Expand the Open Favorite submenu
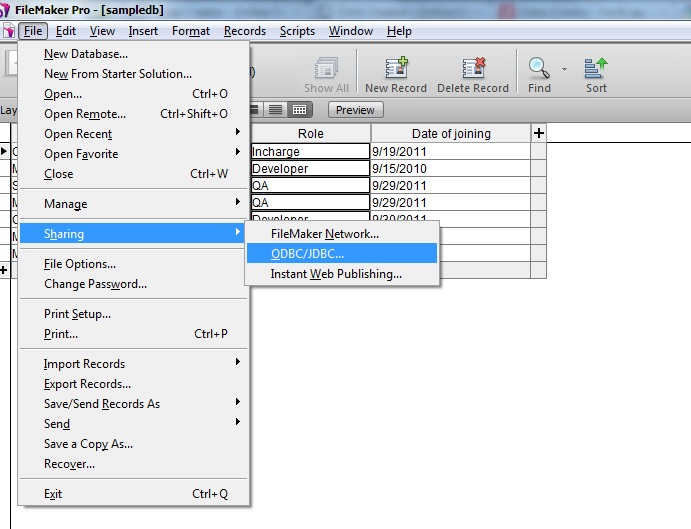 coord(134,153)
